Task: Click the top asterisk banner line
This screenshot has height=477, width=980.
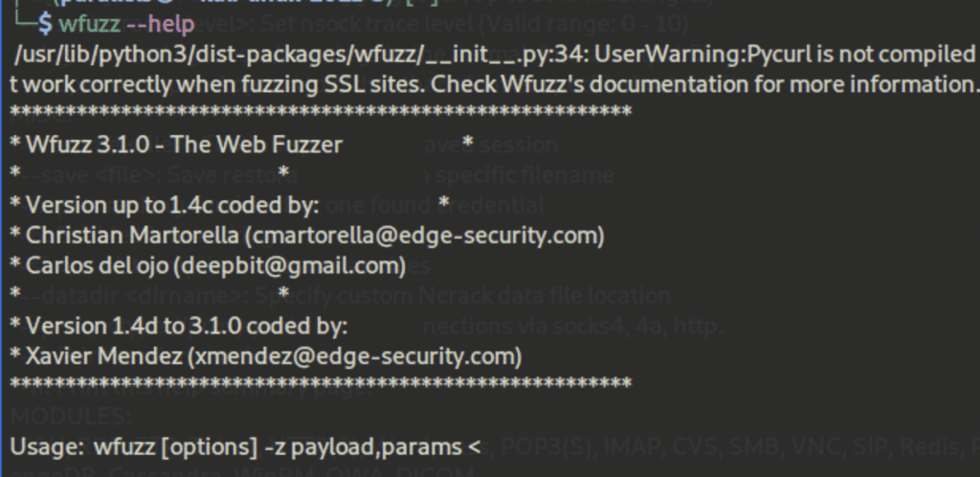Action: click(320, 113)
